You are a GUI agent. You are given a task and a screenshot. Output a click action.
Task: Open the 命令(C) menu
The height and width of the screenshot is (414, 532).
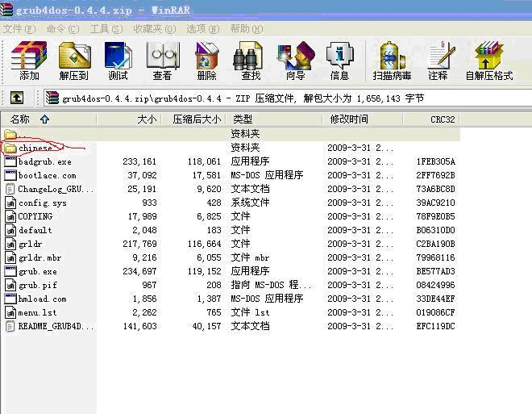[x=63, y=29]
